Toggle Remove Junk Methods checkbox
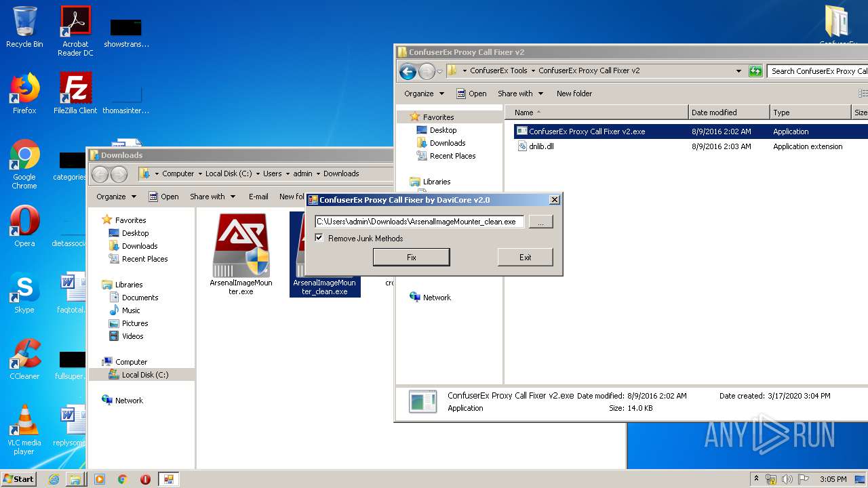868x488 pixels. 319,238
